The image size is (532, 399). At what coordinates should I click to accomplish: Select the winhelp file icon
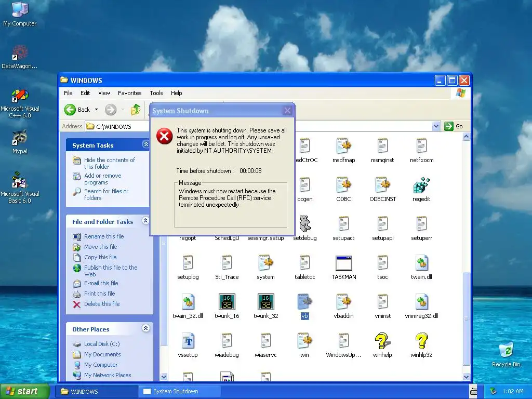click(382, 341)
